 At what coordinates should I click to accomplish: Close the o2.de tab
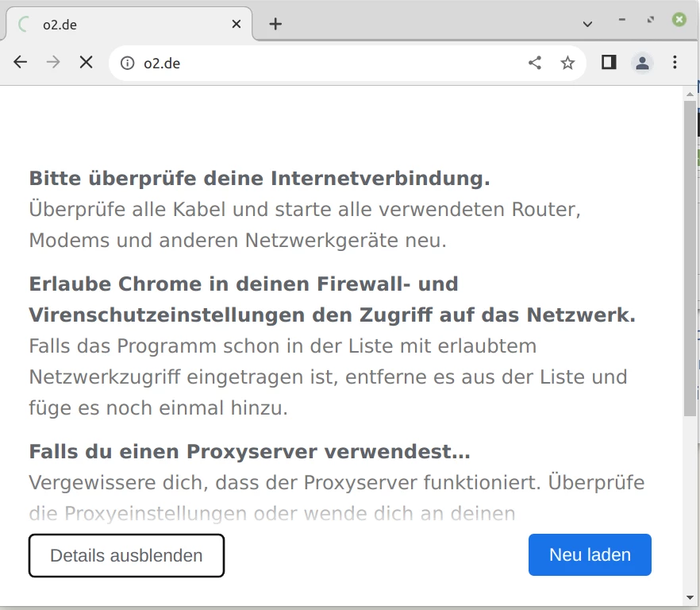click(237, 24)
